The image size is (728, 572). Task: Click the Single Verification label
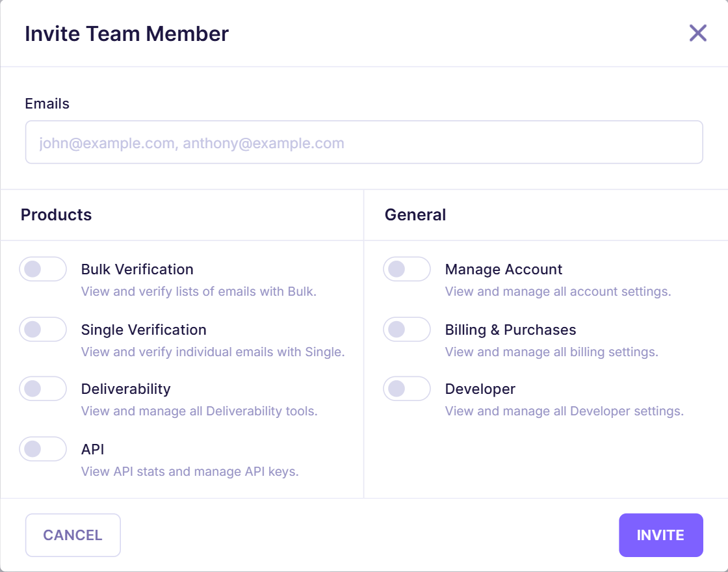144,330
